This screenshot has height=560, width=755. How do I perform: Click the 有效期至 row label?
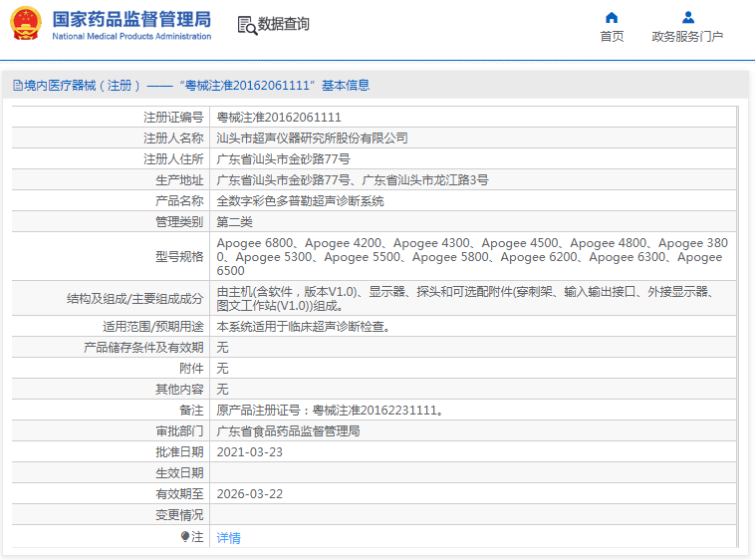[179, 494]
